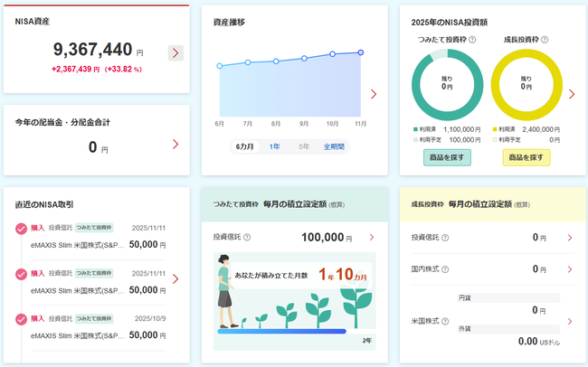The width and height of the screenshot is (588, 367).
Task: Click check icon of 2025/10/9 purchase
Action: [x=21, y=319]
